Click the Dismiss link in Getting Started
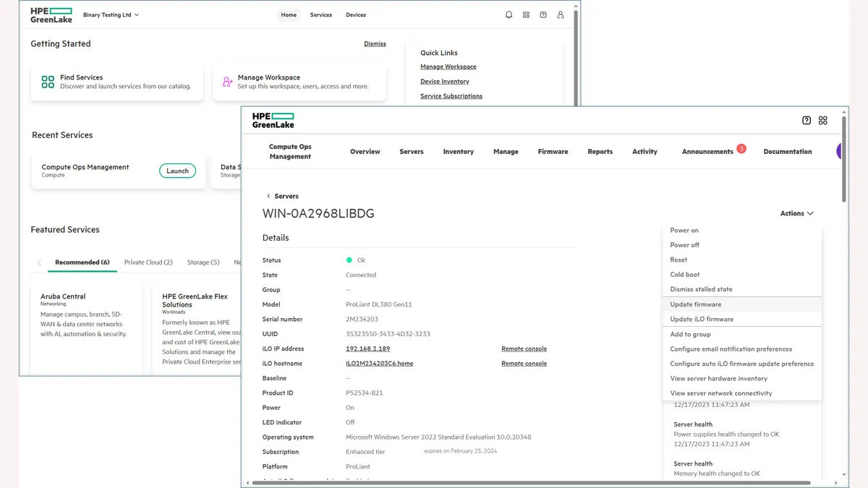 click(375, 44)
